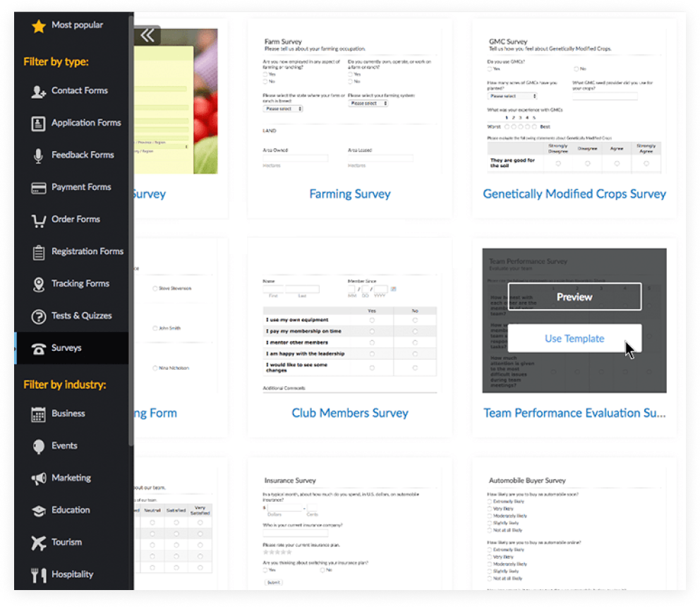Select the Business calendar icon
This screenshot has height=607, width=700.
tap(39, 414)
